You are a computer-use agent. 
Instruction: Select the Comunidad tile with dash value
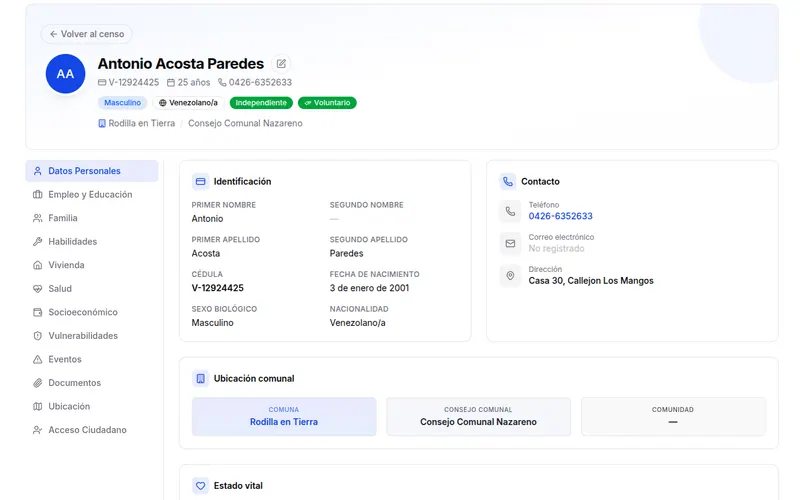pyautogui.click(x=673, y=416)
